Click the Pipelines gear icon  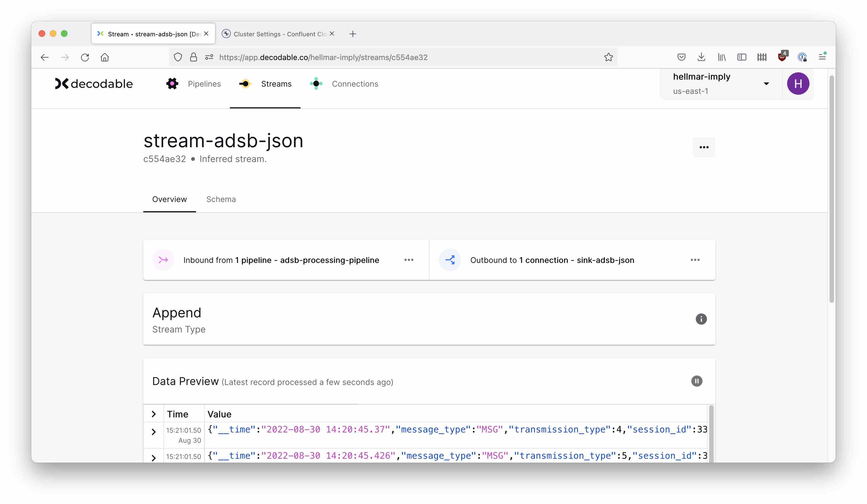[x=172, y=84]
